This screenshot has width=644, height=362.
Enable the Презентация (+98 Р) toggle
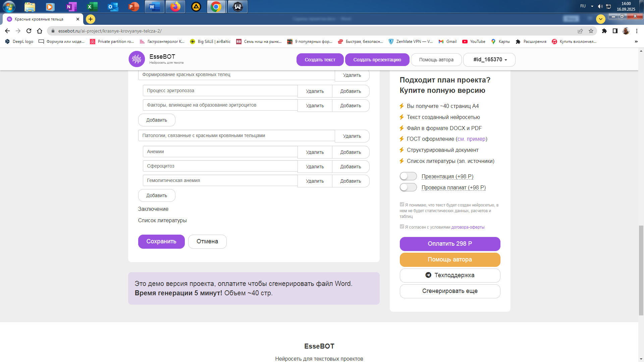[x=408, y=176]
